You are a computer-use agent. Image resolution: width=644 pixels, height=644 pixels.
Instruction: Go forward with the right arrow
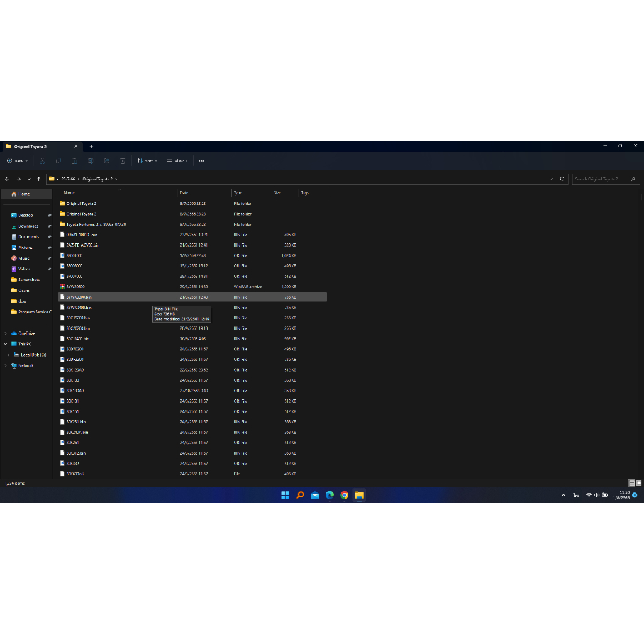18,179
